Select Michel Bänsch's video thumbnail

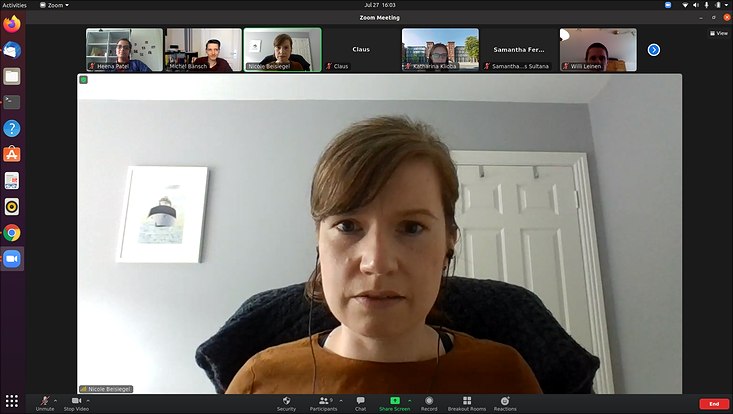(x=203, y=50)
